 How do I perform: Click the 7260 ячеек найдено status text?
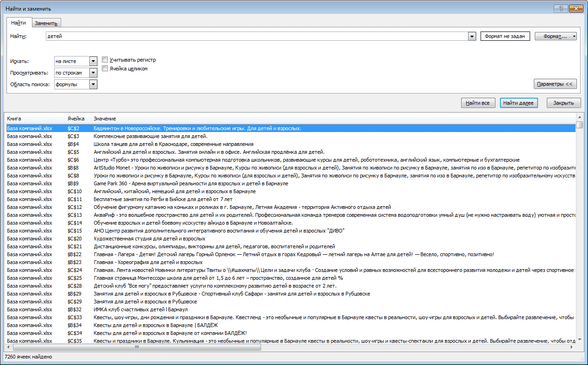(x=28, y=357)
